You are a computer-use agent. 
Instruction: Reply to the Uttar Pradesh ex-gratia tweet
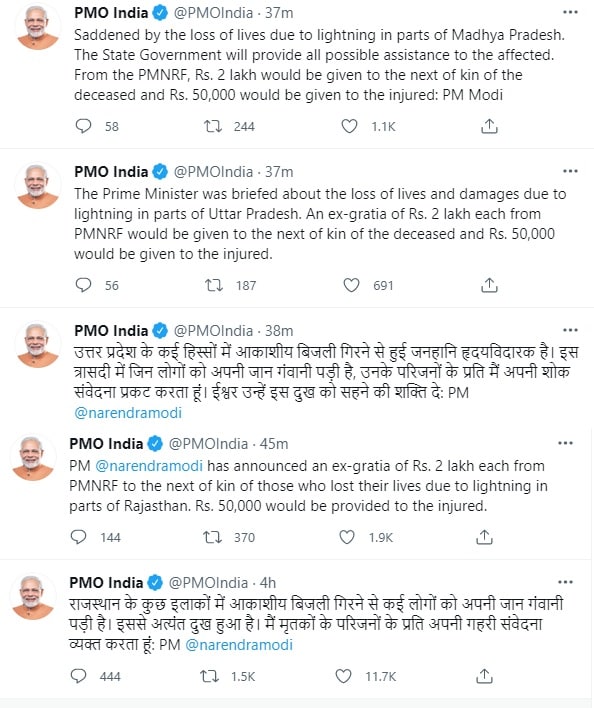click(x=84, y=285)
